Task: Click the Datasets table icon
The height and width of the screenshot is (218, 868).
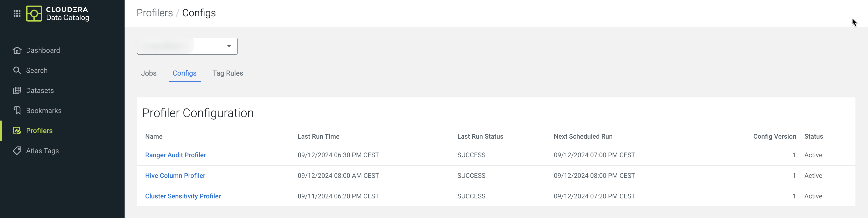Action: pos(17,91)
